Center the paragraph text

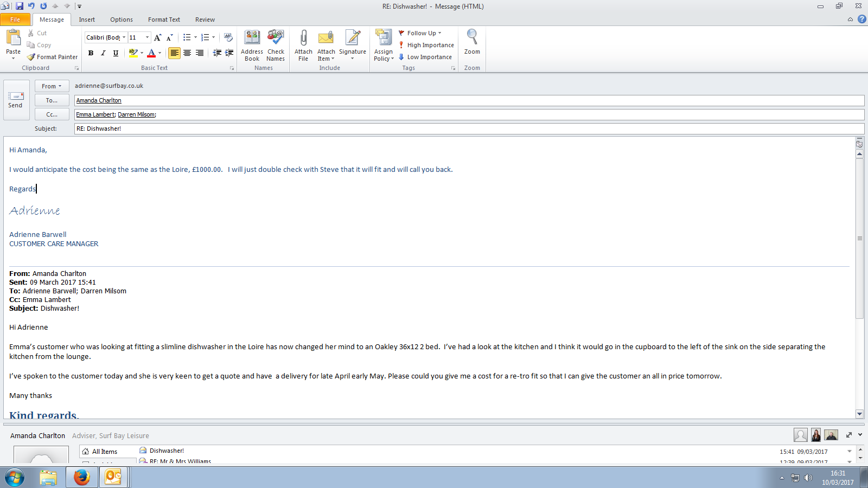(187, 53)
